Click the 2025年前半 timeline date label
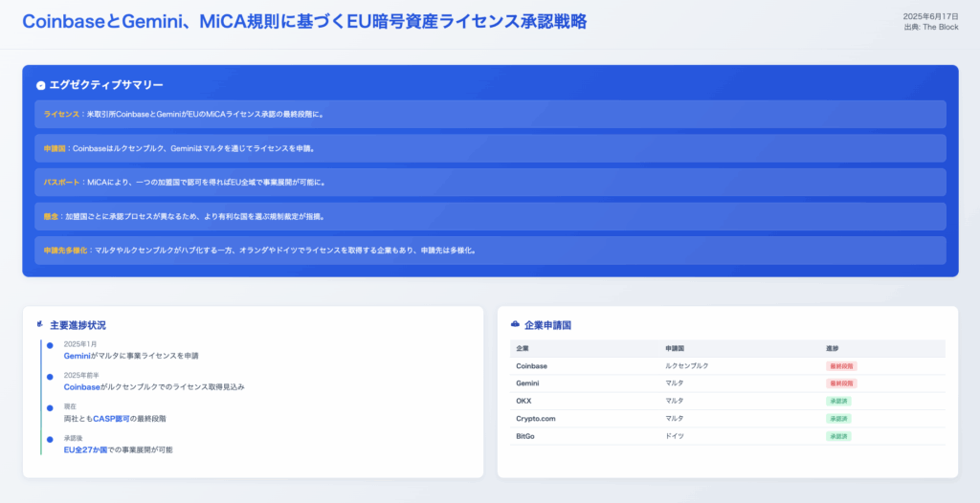Image resolution: width=980 pixels, height=503 pixels. point(81,376)
